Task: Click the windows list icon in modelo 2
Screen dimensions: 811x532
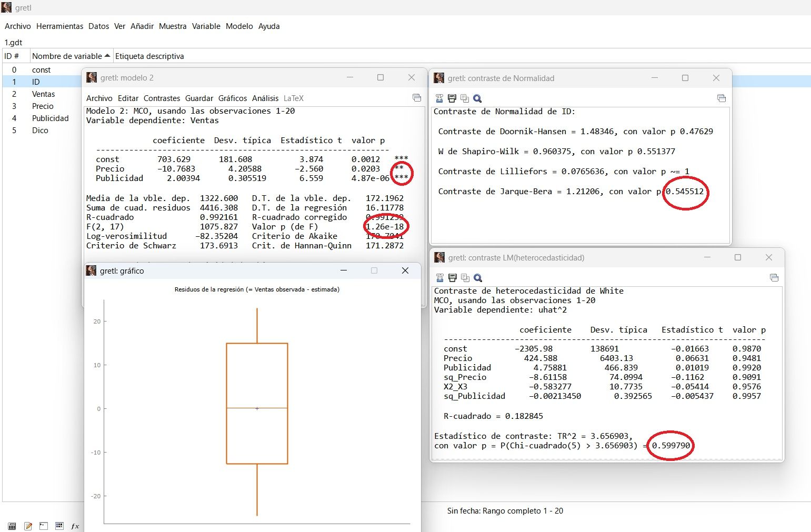Action: [417, 98]
